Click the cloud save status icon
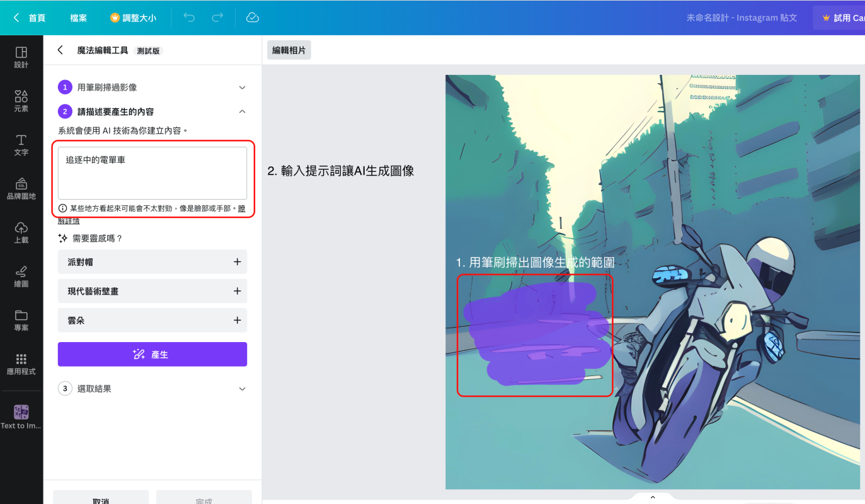This screenshot has height=504, width=865. coord(253,18)
